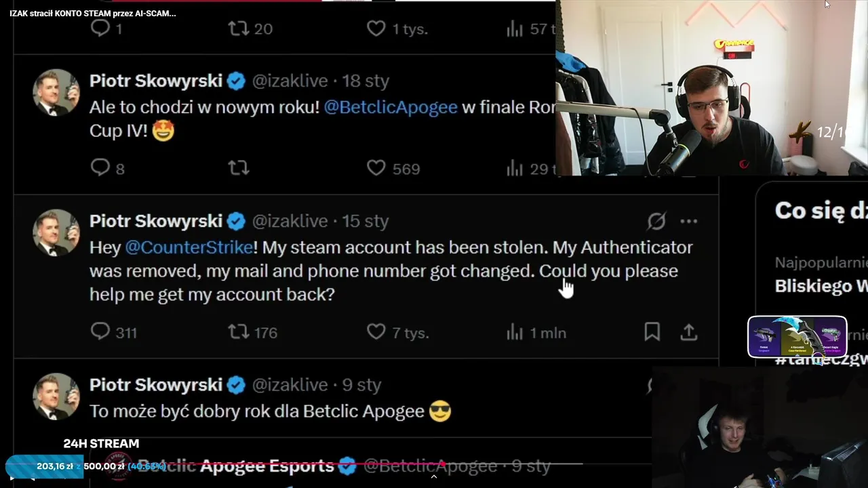Like the tweet with 7 tys. likes
The width and height of the screenshot is (868, 488).
pyautogui.click(x=376, y=331)
